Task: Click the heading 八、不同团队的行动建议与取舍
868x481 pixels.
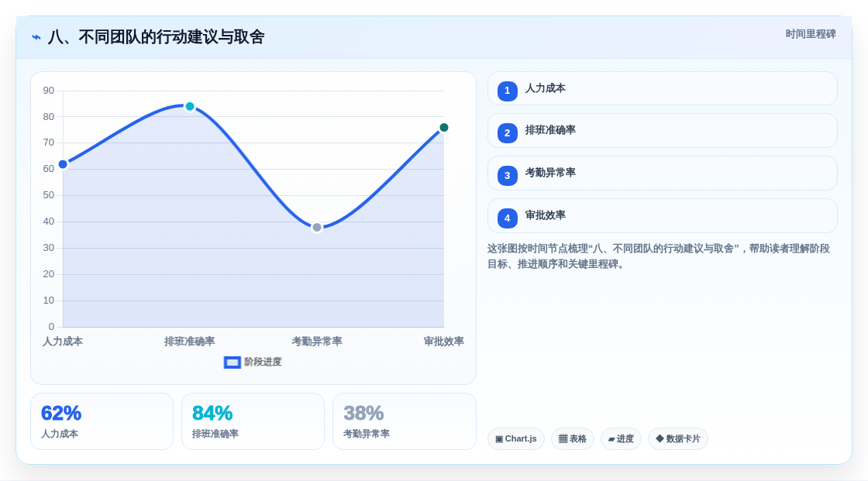Action: [x=156, y=37]
